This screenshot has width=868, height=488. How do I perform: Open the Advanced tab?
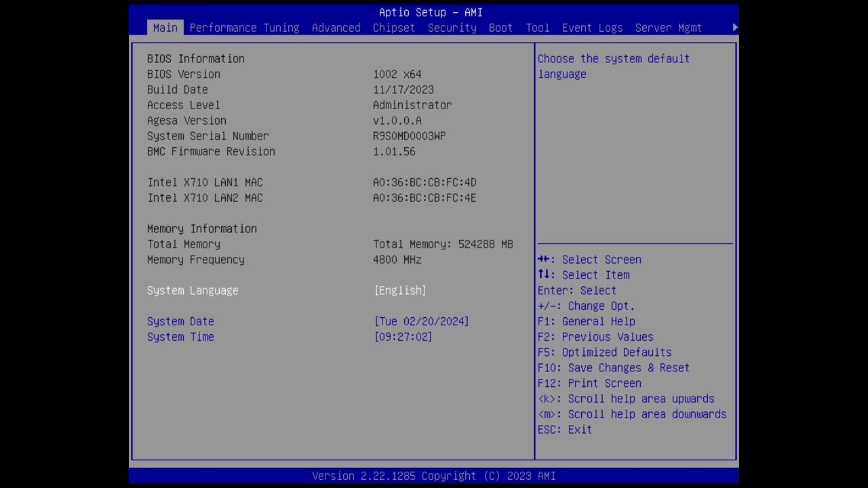click(x=336, y=28)
